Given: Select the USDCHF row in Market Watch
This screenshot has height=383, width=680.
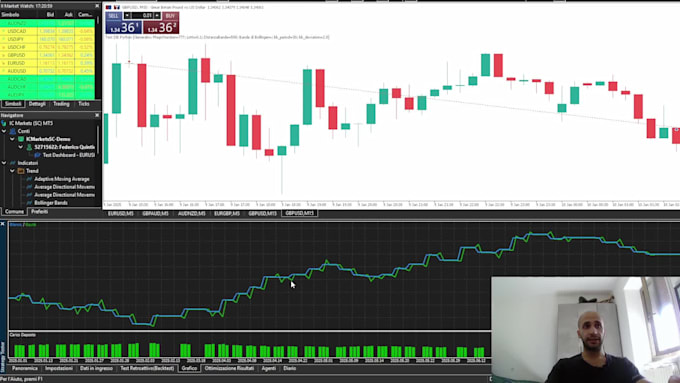Looking at the screenshot, I should tap(47, 47).
